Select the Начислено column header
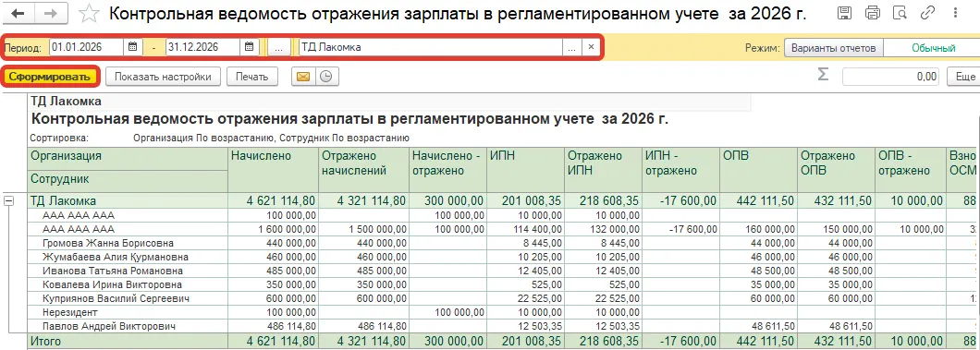The height and width of the screenshot is (350, 980). (x=273, y=170)
